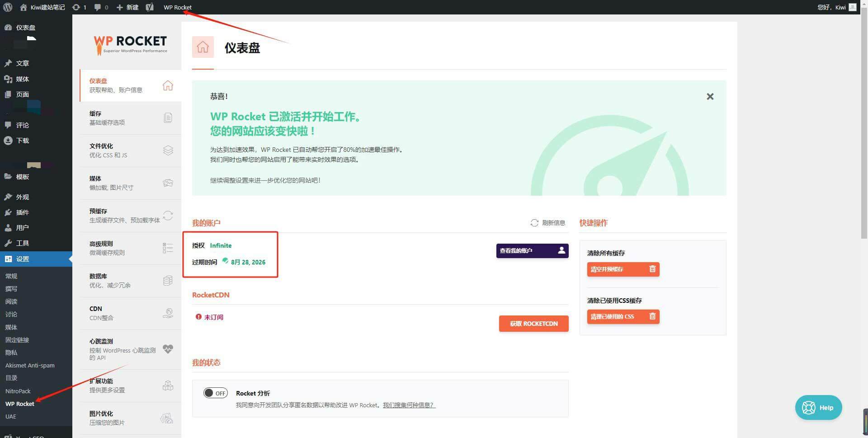The height and width of the screenshot is (438, 868).
Task: Open 缓存 cache tab
Action: (131, 118)
